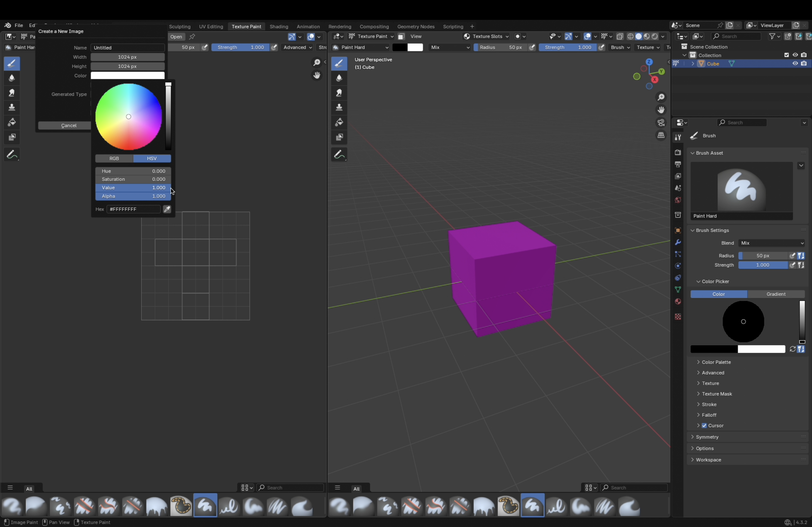Toggle visibility eye of Cube in outliner
Screen dimensions: 812x527
(795, 63)
